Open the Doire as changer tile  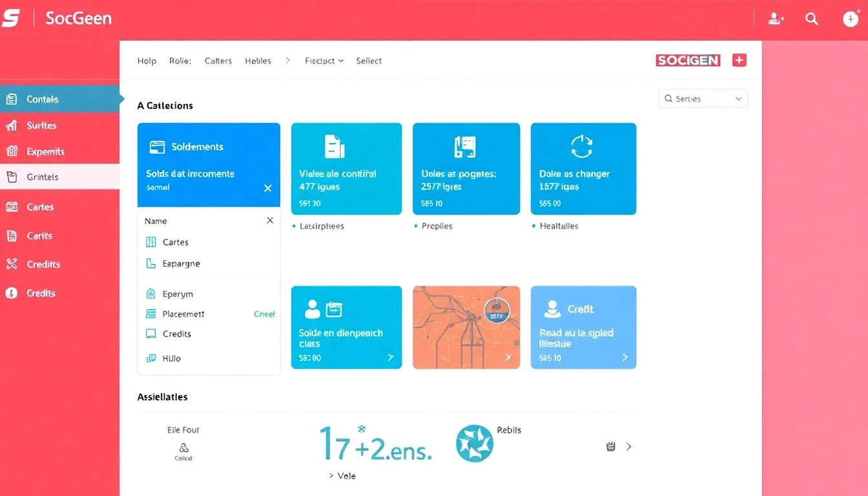click(x=583, y=169)
